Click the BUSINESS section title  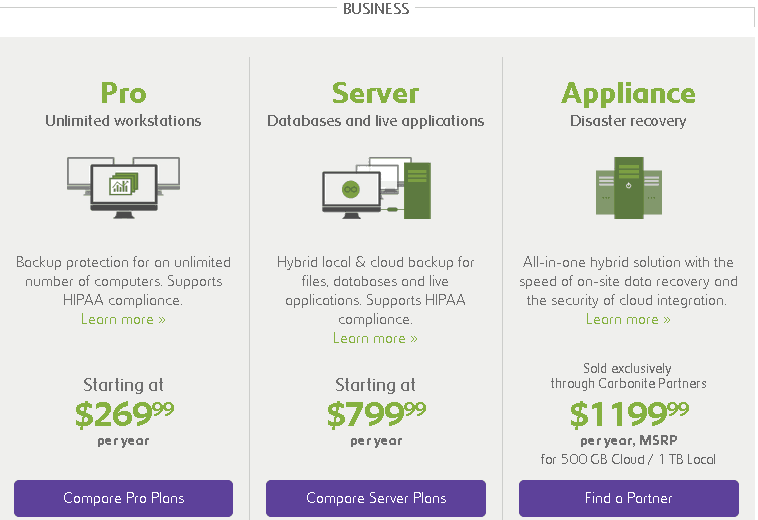[376, 9]
